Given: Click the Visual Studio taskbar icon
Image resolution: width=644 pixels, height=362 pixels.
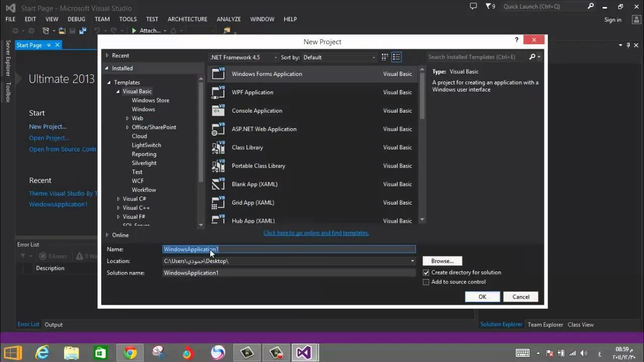Looking at the screenshot, I should [x=304, y=353].
